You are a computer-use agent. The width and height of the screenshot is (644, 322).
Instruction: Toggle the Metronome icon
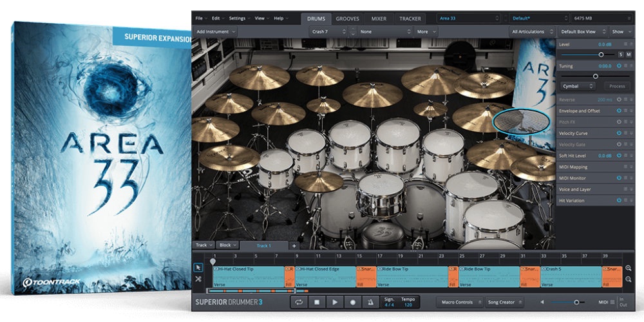coord(370,301)
